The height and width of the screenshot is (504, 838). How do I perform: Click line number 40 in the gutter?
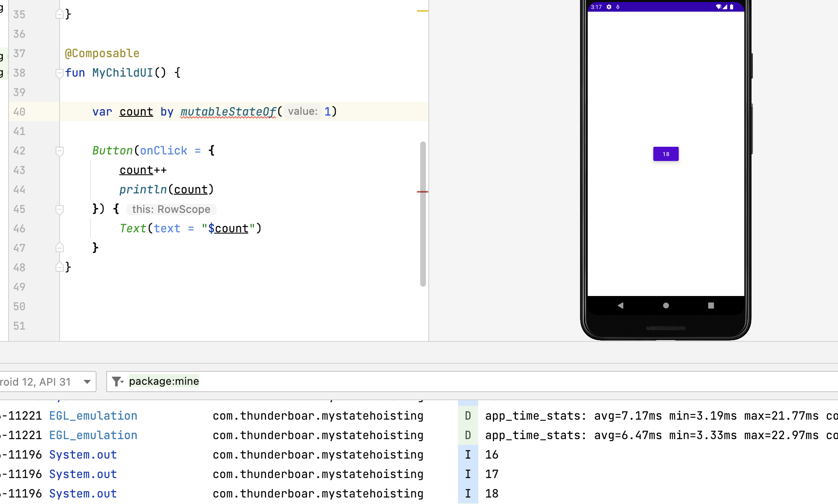[19, 112]
